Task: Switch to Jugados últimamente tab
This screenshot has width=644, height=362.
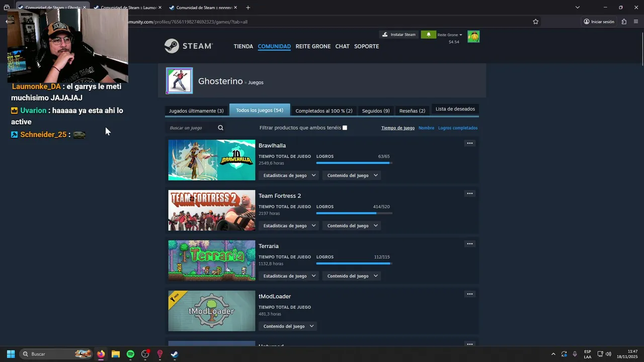Action: click(x=196, y=111)
